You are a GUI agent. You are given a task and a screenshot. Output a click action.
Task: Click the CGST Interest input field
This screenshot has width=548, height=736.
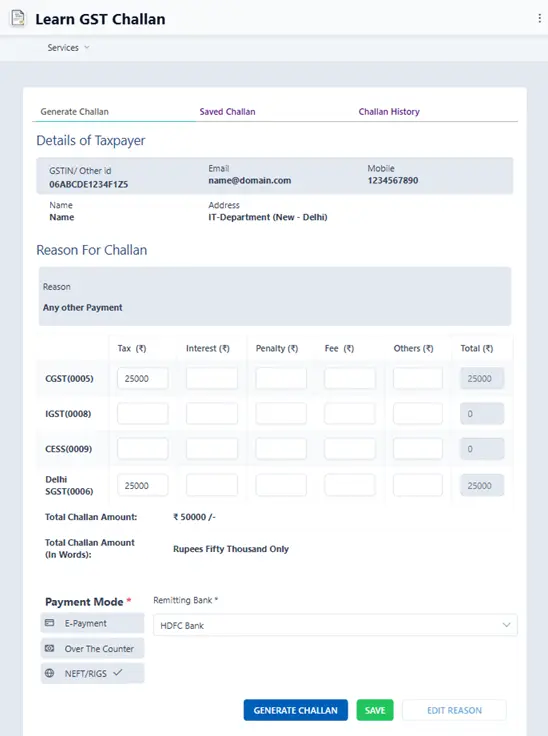[212, 378]
